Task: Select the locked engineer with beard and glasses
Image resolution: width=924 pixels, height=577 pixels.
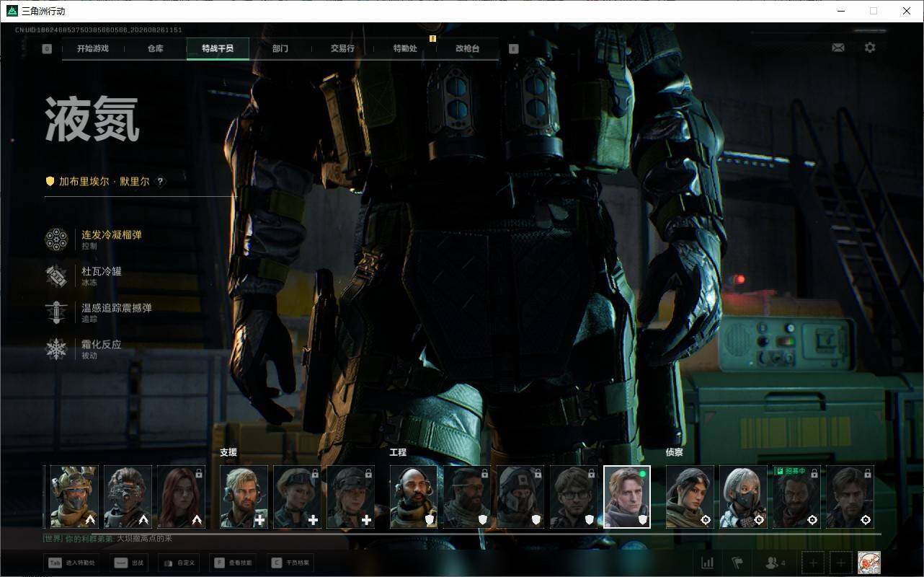Action: pyautogui.click(x=467, y=497)
